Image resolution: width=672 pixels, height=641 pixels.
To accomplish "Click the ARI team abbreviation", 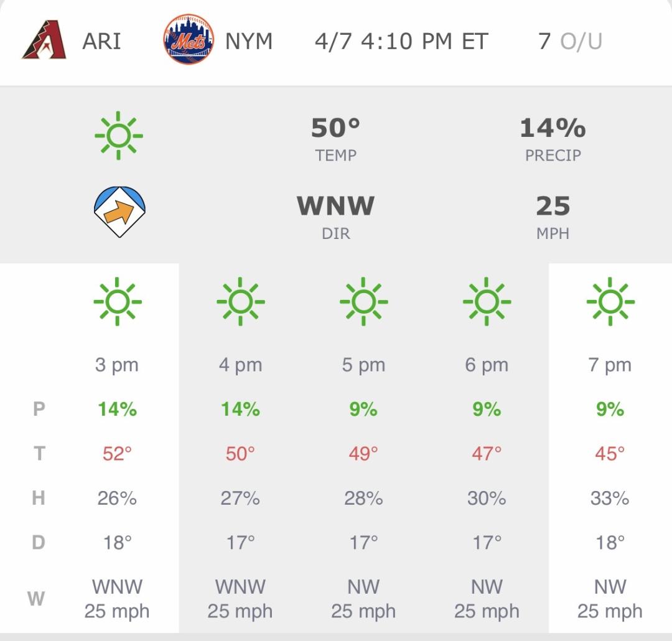I will click(x=101, y=42).
